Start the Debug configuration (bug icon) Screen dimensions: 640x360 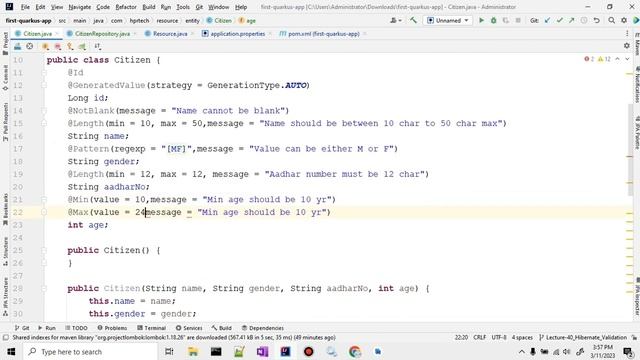[493, 20]
